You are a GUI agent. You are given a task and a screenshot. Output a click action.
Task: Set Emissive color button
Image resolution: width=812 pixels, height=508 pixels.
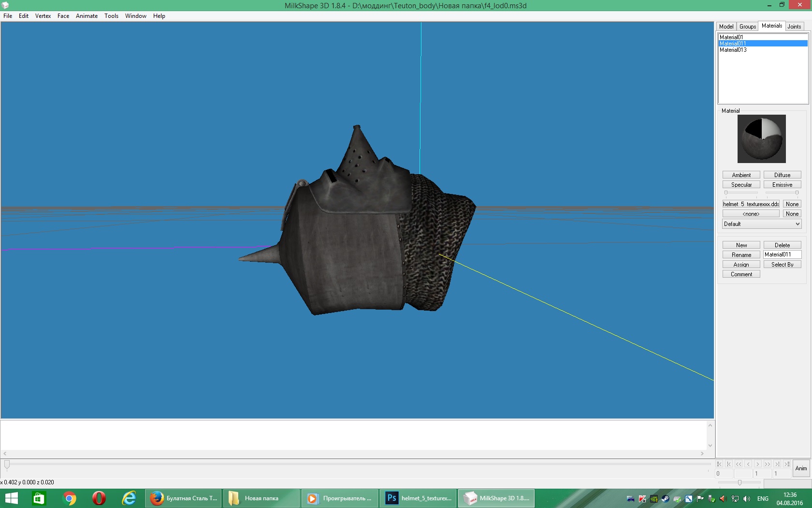[783, 185]
